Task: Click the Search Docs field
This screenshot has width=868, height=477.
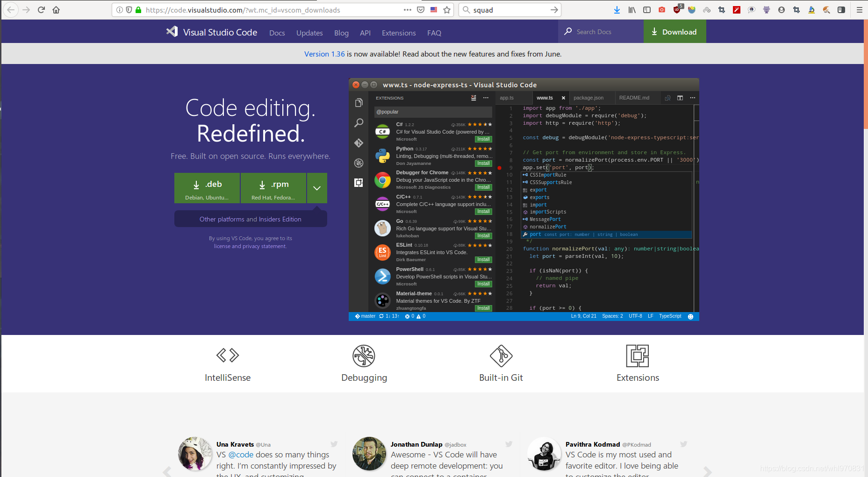Action: pos(601,32)
